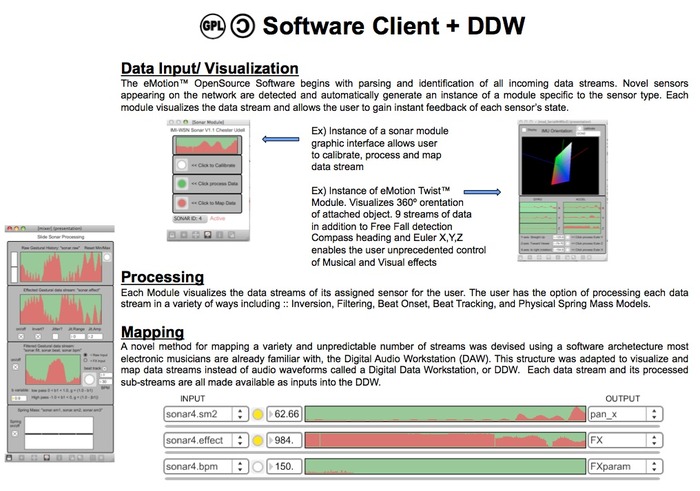
Task: Open the sonar4.effect input dropdown
Action: 206,441
